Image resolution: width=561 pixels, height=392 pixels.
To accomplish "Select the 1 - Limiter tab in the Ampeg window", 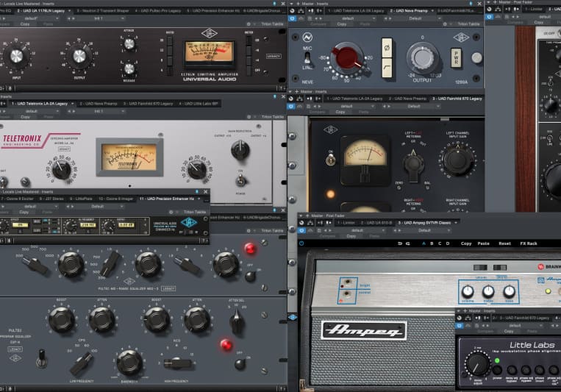I will 346,223.
